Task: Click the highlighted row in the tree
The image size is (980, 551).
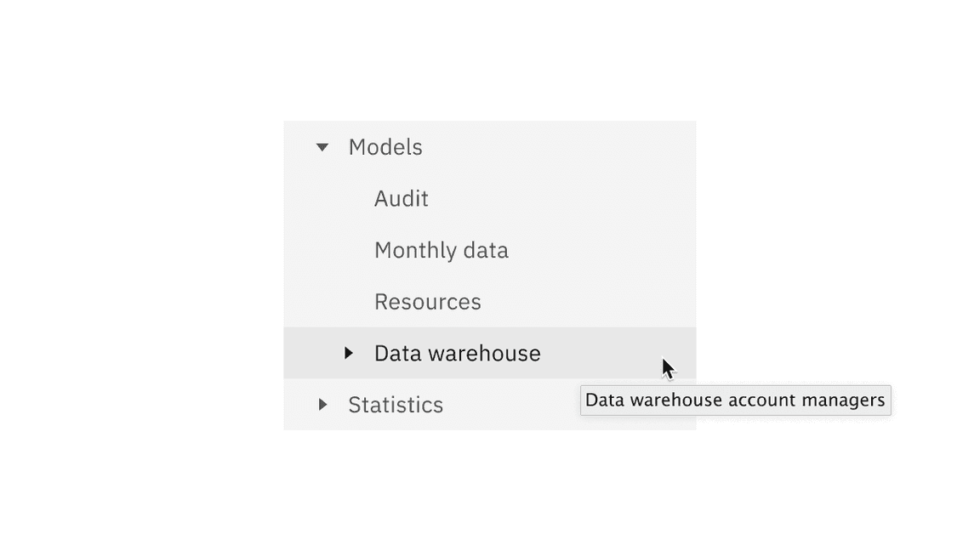Action: coord(490,353)
